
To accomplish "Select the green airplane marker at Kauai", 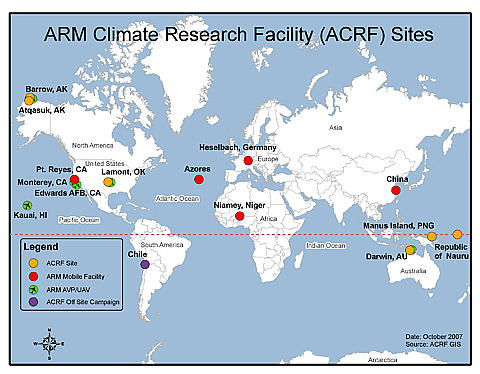I will [x=27, y=205].
